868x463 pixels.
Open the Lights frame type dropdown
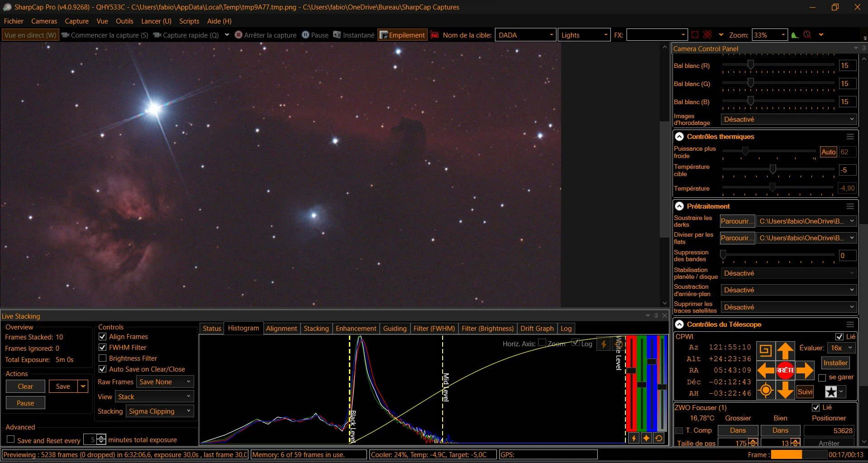tap(584, 35)
